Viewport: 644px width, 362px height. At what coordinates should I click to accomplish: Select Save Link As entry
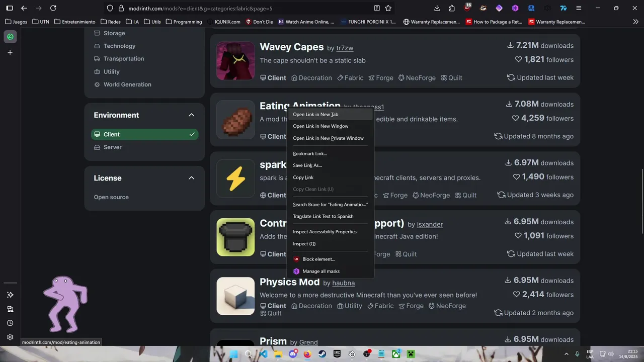click(x=330, y=165)
